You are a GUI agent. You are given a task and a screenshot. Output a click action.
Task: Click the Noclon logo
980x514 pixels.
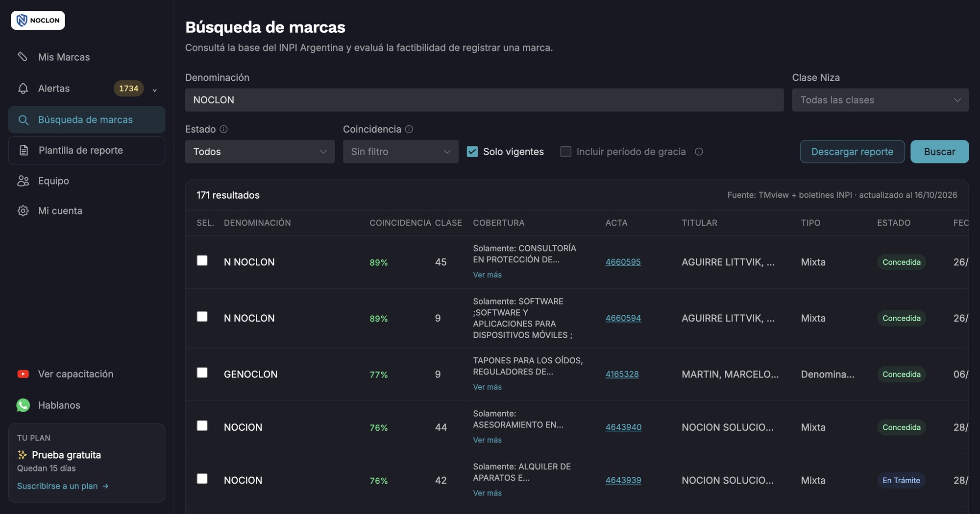tap(38, 21)
